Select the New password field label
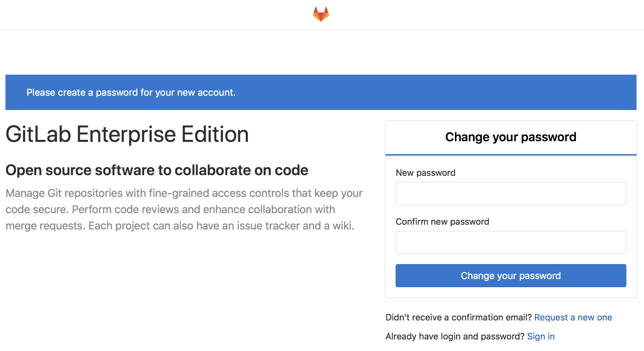This screenshot has height=351, width=644. pyautogui.click(x=425, y=172)
